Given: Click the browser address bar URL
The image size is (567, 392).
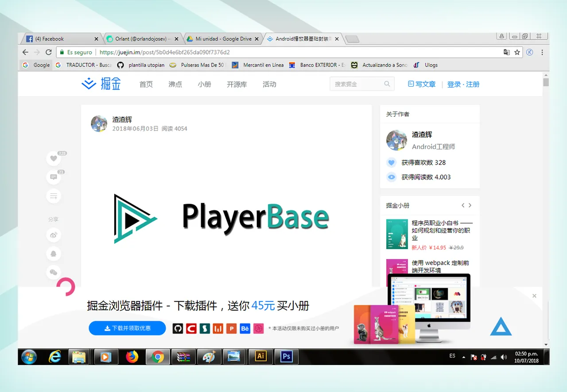Looking at the screenshot, I should (165, 52).
